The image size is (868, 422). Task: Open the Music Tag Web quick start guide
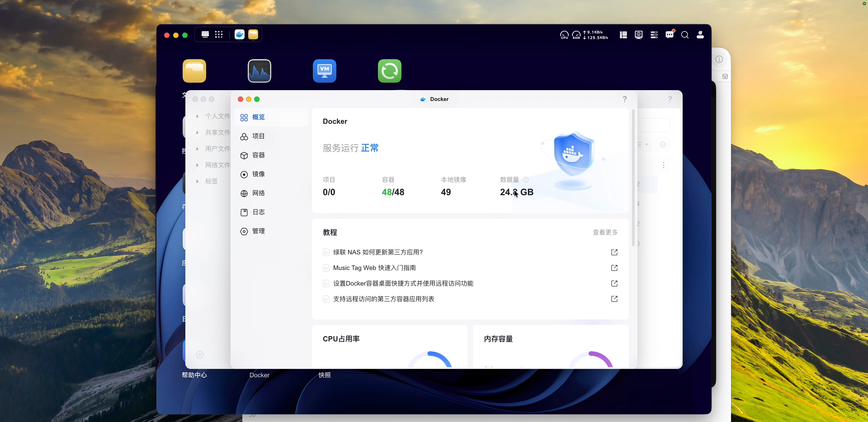[x=374, y=268]
